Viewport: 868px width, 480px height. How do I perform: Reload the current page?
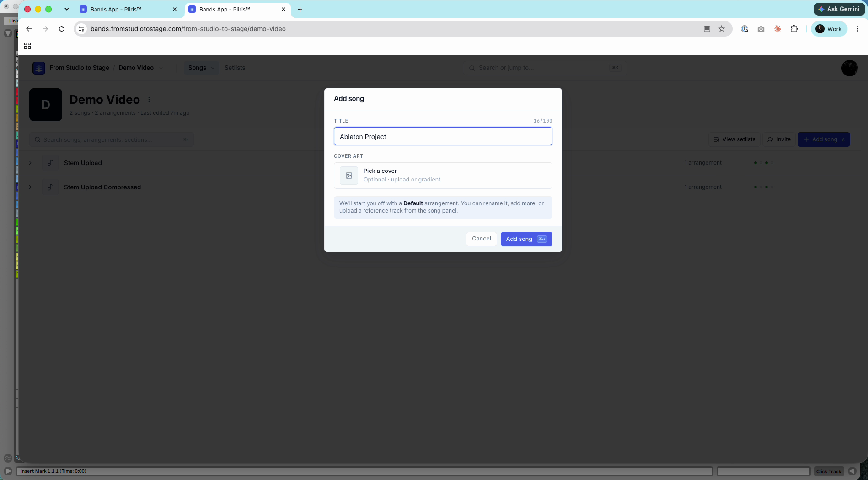click(62, 29)
